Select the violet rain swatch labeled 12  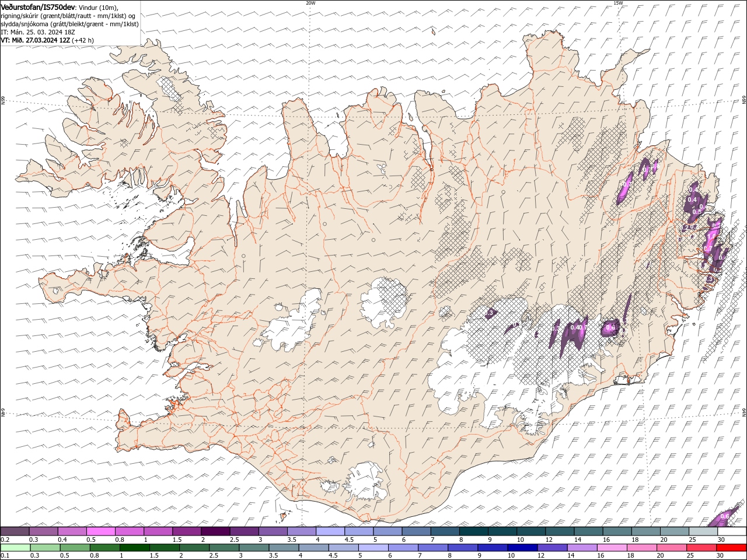pos(553,548)
